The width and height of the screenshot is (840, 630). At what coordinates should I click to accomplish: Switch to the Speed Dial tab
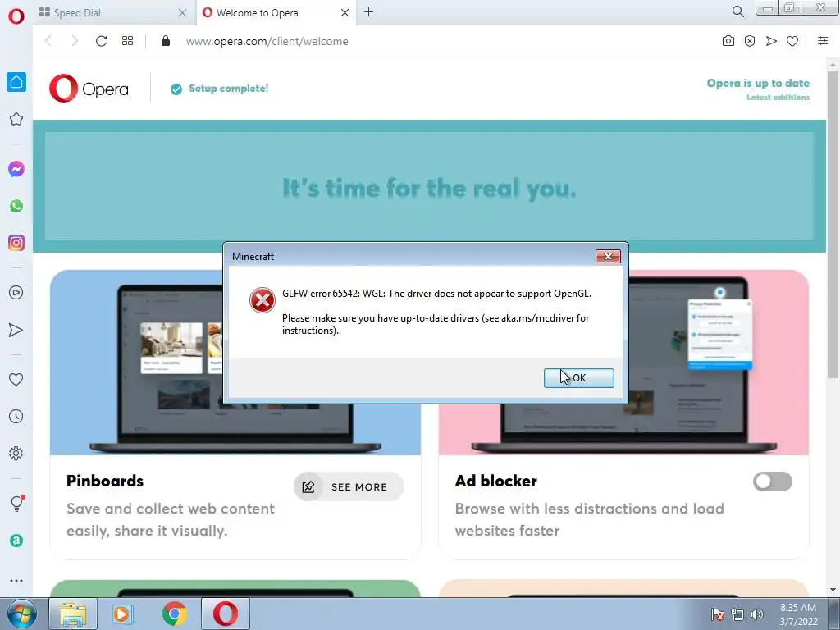pos(113,13)
